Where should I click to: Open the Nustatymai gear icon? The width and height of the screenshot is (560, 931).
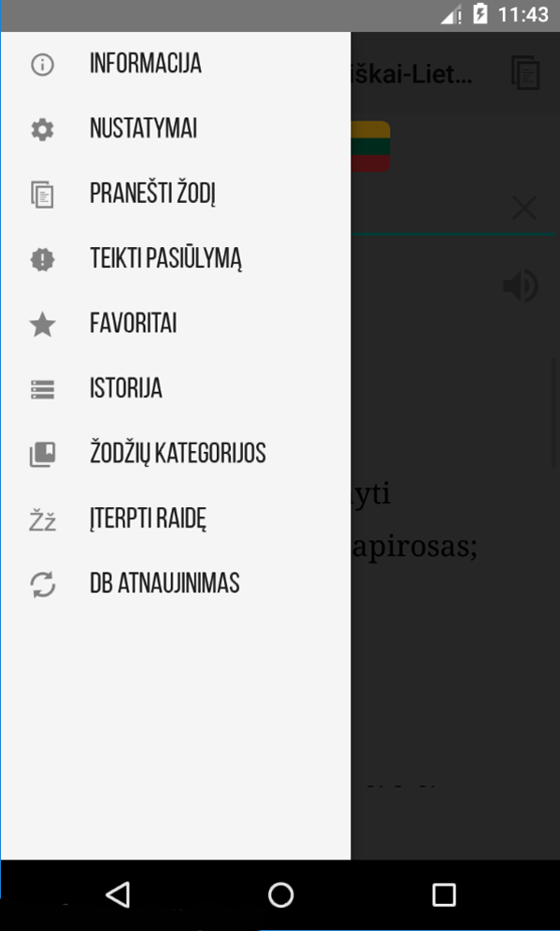42,129
